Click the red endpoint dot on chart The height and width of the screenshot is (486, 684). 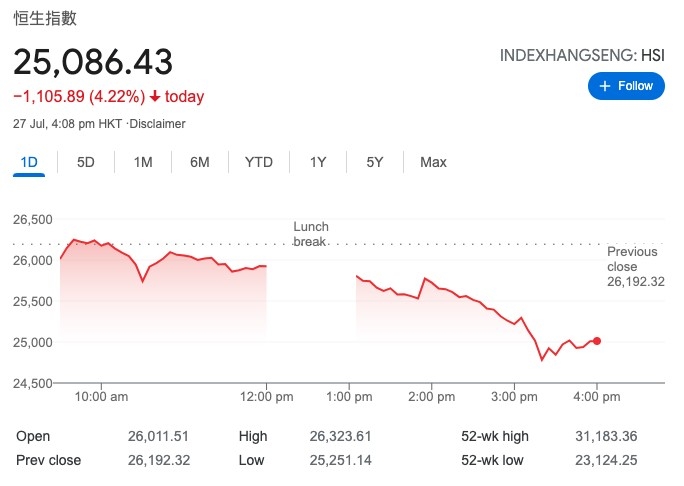click(597, 341)
